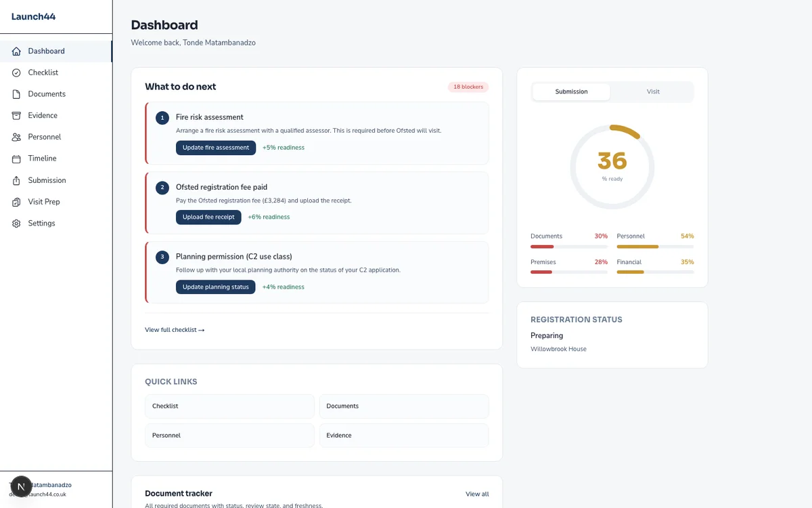Click the Documents icon in the sidebar
This screenshot has width=812, height=508.
[x=16, y=94]
